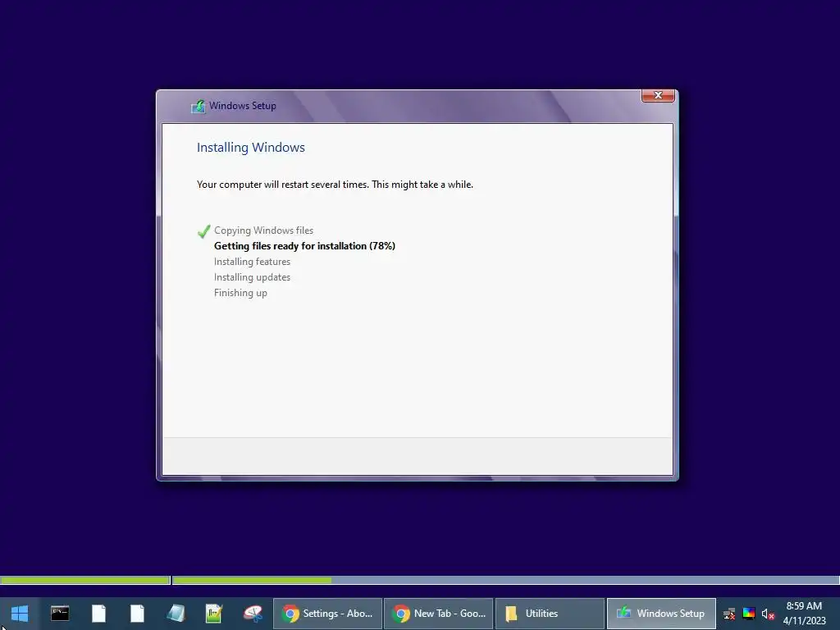The width and height of the screenshot is (840, 630).
Task: Open the color display tray icon
Action: point(749,614)
